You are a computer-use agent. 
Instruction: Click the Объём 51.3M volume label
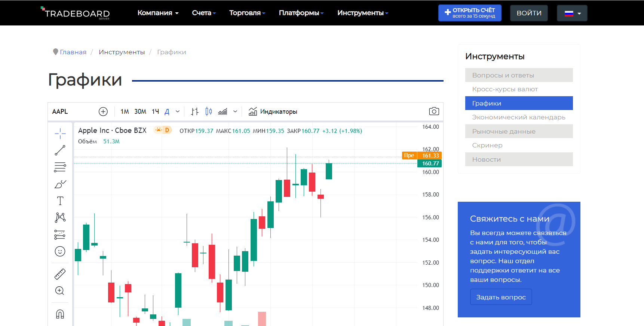99,141
